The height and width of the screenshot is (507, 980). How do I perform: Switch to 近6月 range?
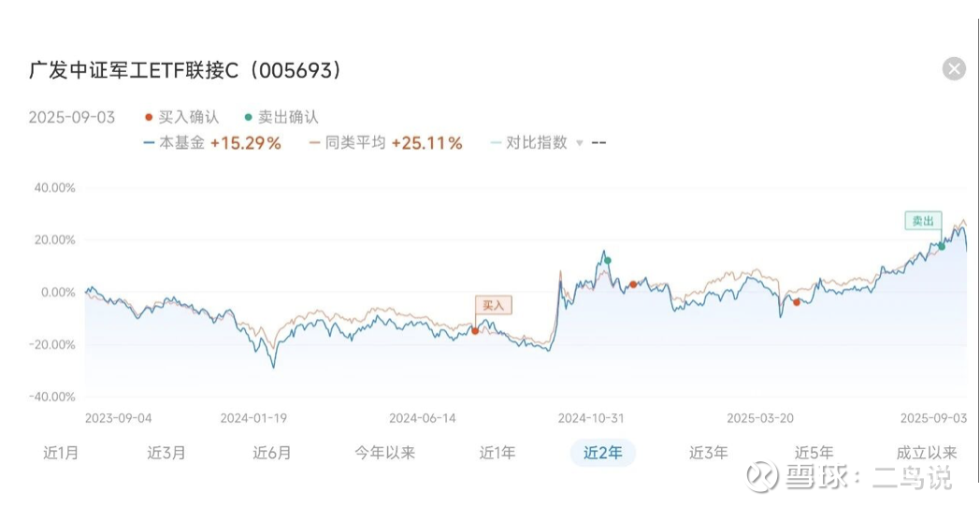(272, 453)
